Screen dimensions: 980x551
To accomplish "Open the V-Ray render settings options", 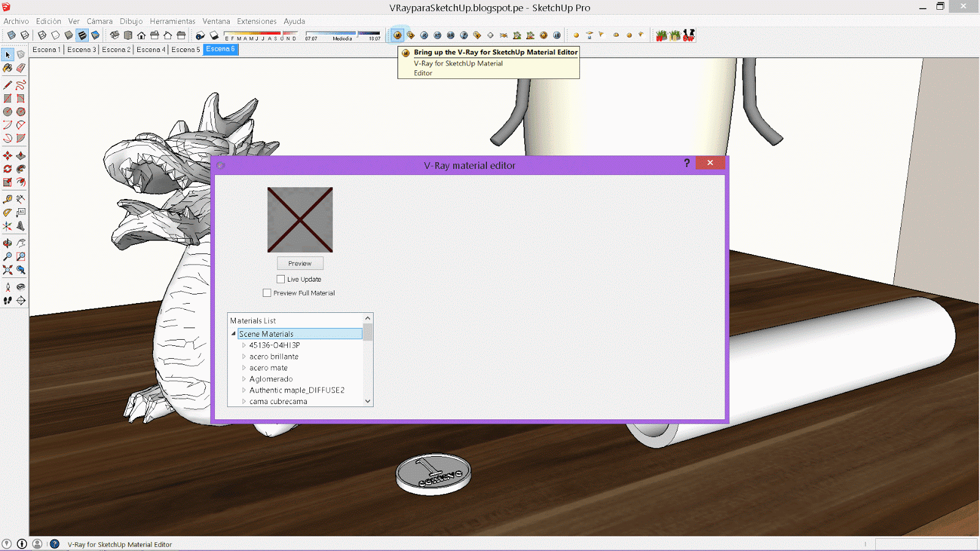I will tap(410, 35).
